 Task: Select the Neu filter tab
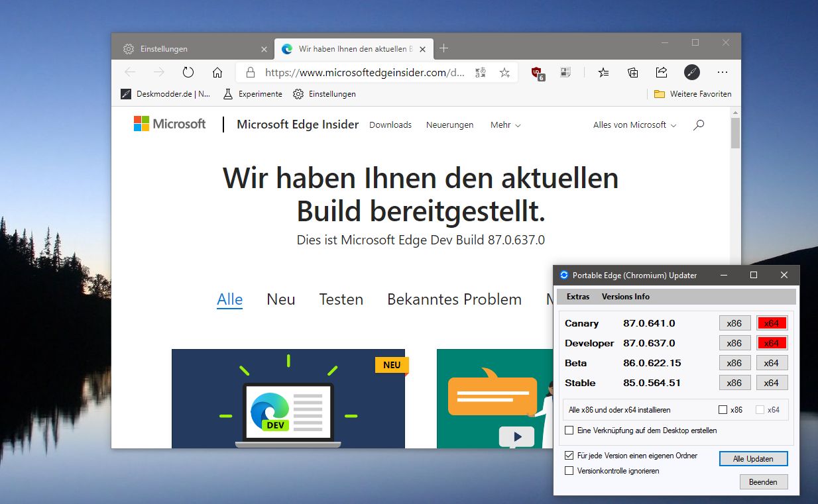click(280, 299)
